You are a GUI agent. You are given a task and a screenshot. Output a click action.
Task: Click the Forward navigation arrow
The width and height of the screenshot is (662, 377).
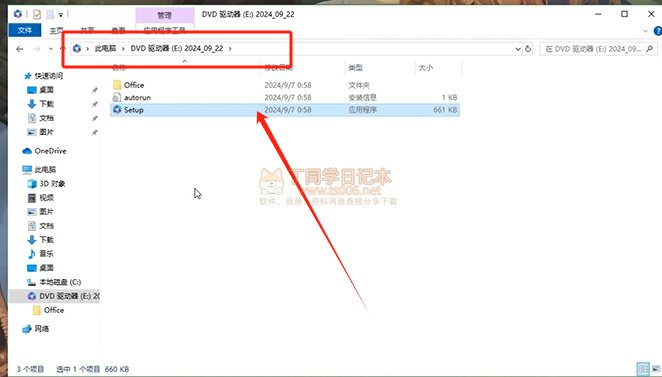pyautogui.click(x=37, y=49)
